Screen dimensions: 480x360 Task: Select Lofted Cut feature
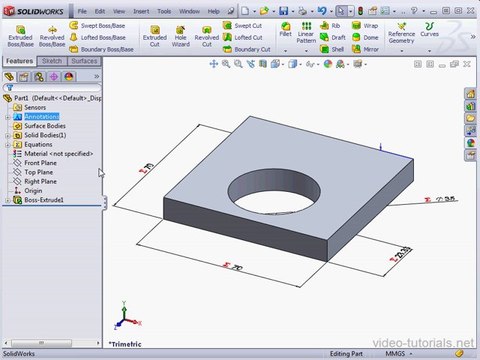[243, 38]
